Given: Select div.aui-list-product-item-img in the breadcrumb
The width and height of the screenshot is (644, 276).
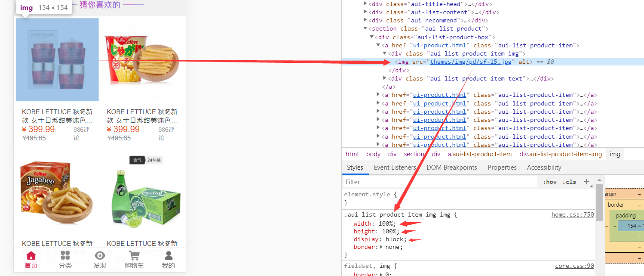Looking at the screenshot, I should click(561, 154).
